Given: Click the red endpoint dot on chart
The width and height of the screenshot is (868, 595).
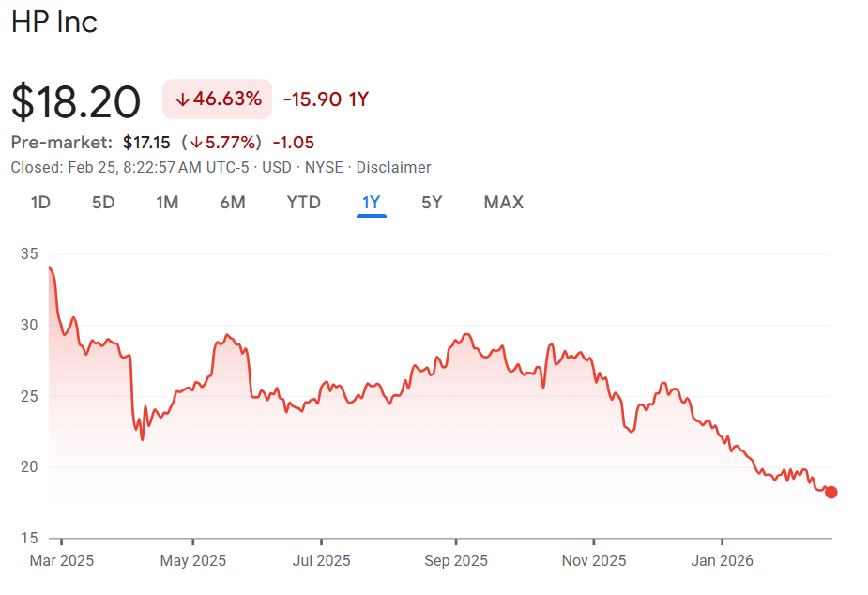Looking at the screenshot, I should tap(830, 493).
